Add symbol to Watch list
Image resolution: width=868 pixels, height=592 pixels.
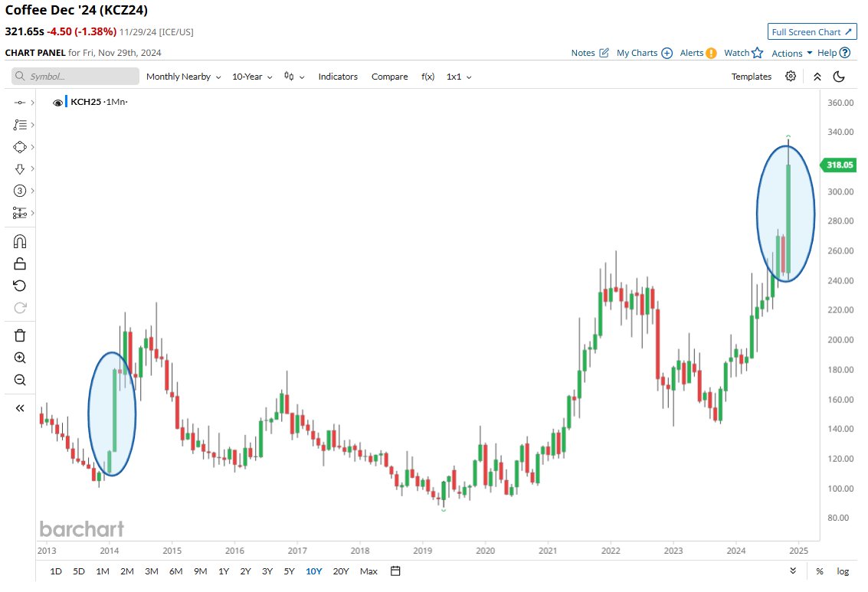point(743,53)
